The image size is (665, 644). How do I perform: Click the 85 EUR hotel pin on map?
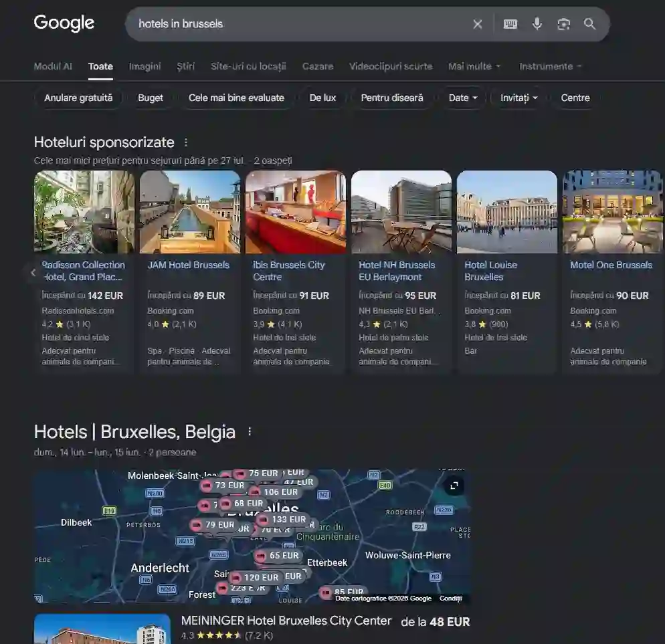343,592
